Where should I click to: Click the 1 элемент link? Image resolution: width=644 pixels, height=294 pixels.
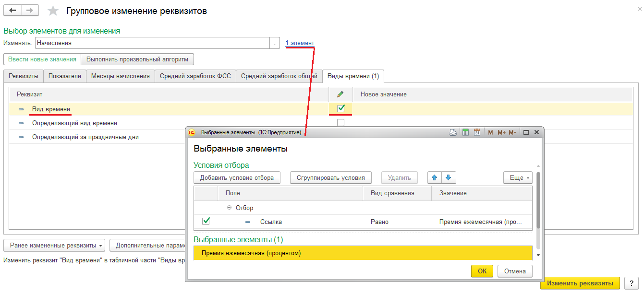tap(300, 43)
